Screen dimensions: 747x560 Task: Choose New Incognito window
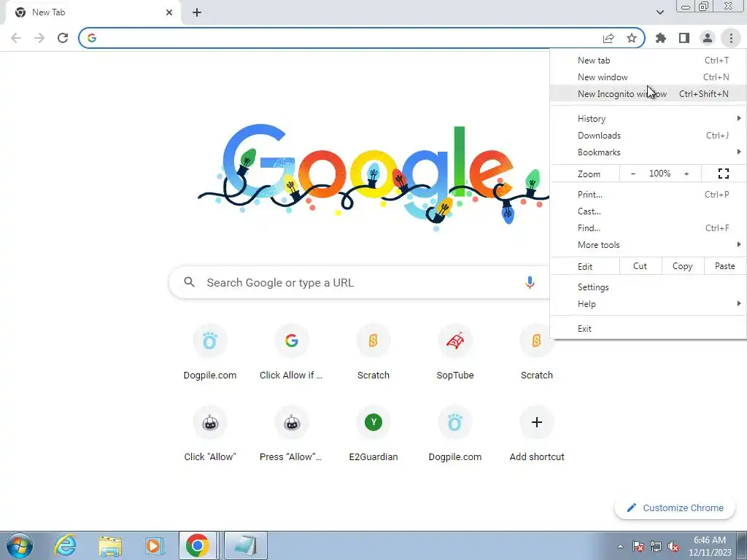coord(648,94)
